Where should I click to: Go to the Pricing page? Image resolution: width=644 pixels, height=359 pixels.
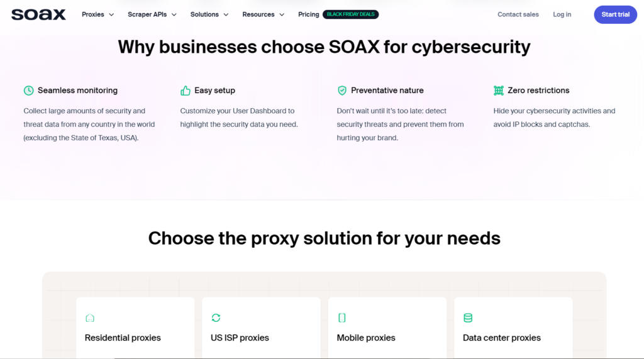point(308,14)
